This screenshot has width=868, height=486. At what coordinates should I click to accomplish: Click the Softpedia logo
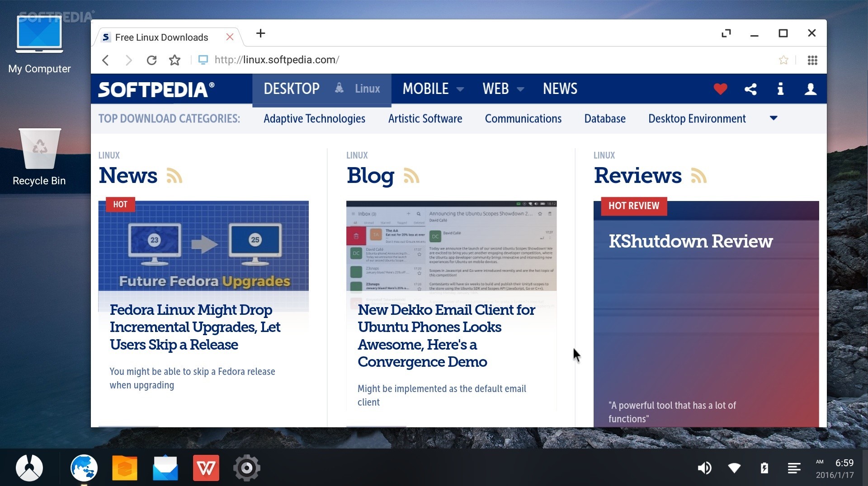coord(156,89)
